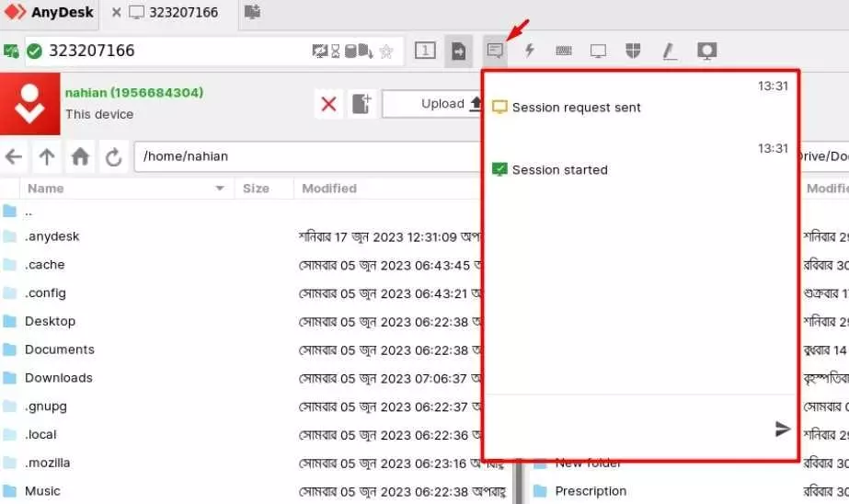The height and width of the screenshot is (504, 849).
Task: Open the permissions shield icon
Action: tap(633, 51)
